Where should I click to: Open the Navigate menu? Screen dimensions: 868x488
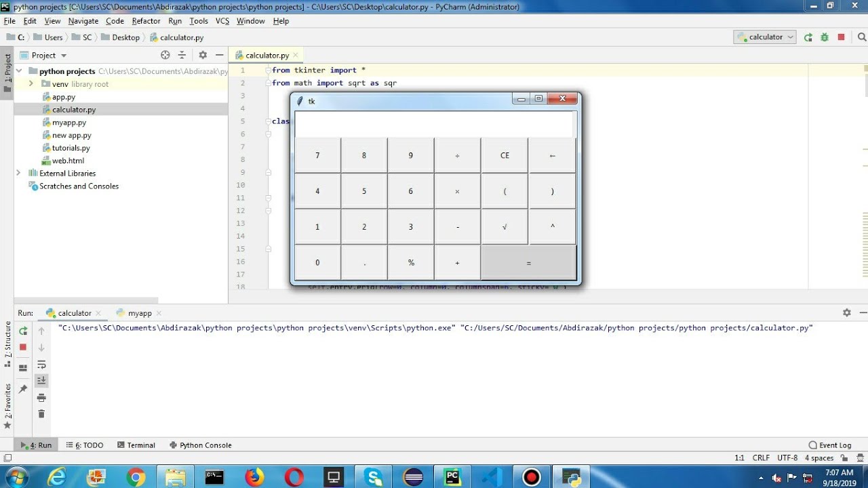(x=83, y=21)
